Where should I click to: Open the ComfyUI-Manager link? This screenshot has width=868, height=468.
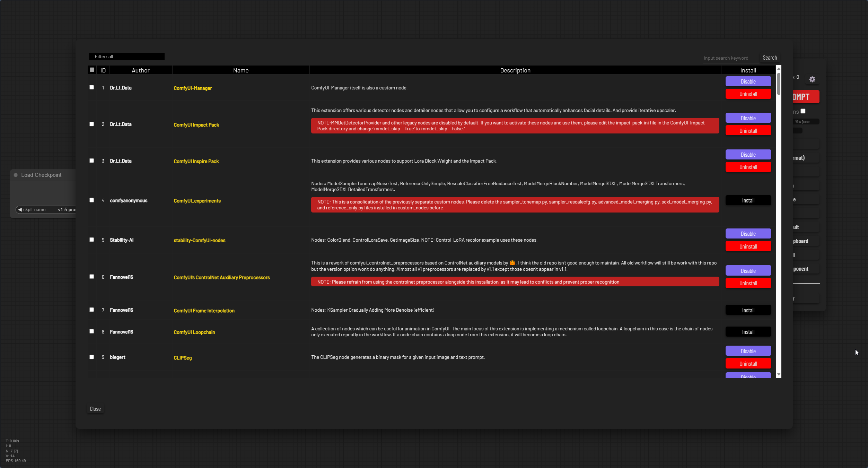tap(193, 88)
